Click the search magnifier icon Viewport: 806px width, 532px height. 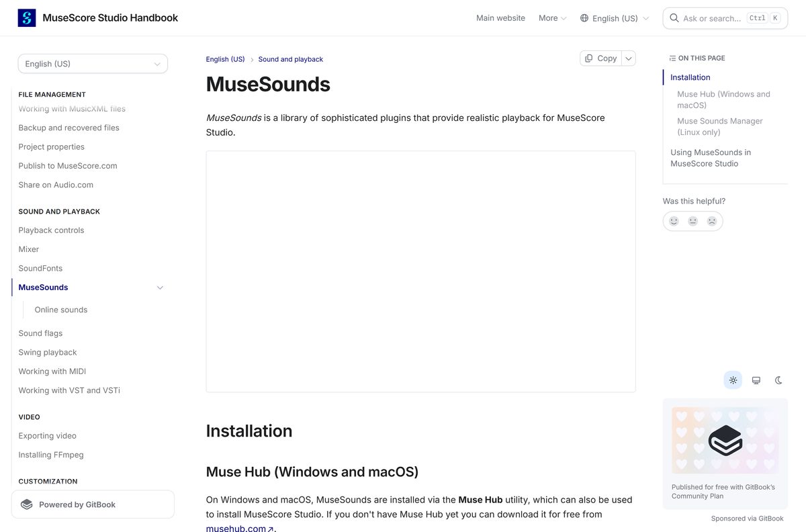(674, 18)
